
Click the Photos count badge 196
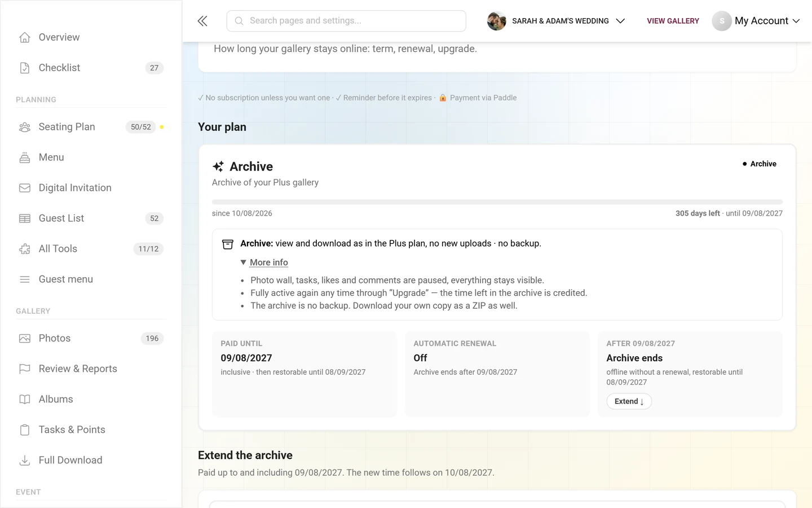[152, 339]
